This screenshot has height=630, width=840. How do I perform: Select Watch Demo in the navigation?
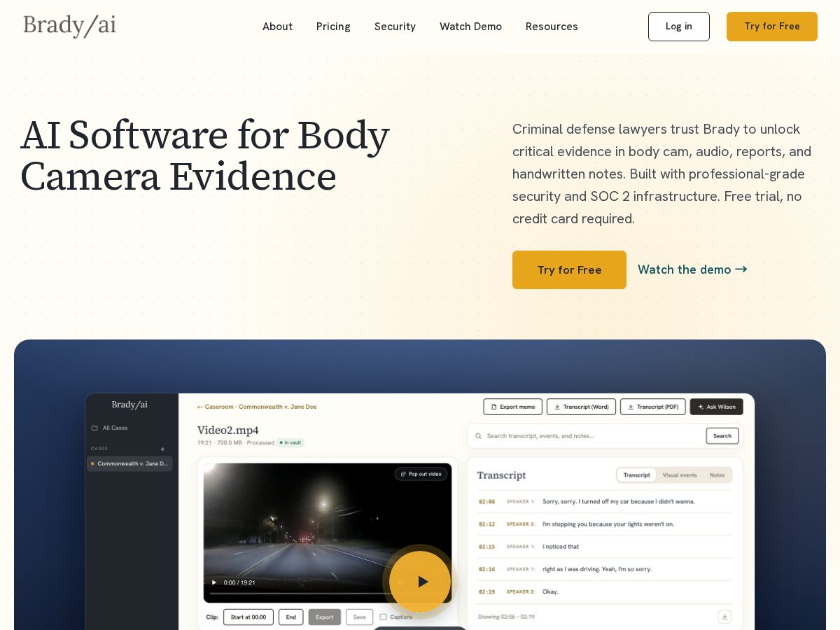470,27
